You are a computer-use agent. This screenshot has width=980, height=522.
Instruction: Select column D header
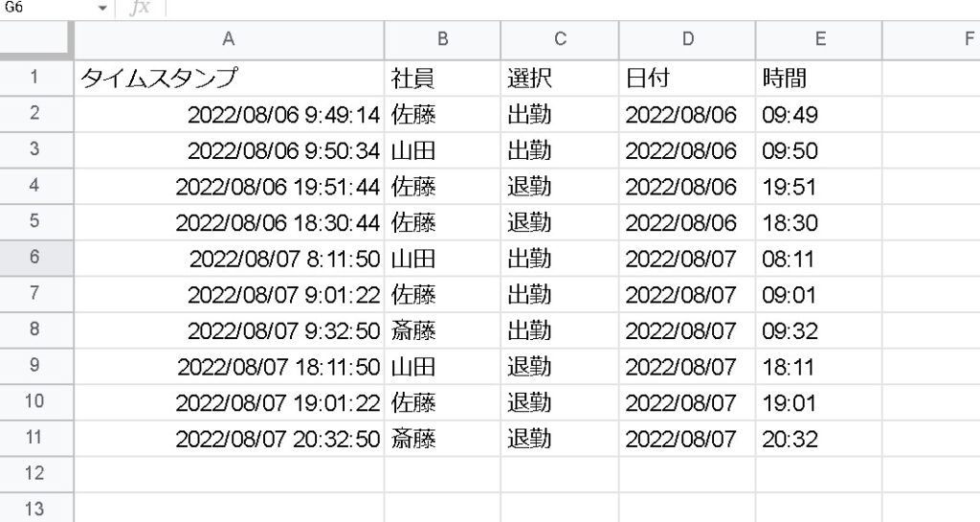[687, 39]
